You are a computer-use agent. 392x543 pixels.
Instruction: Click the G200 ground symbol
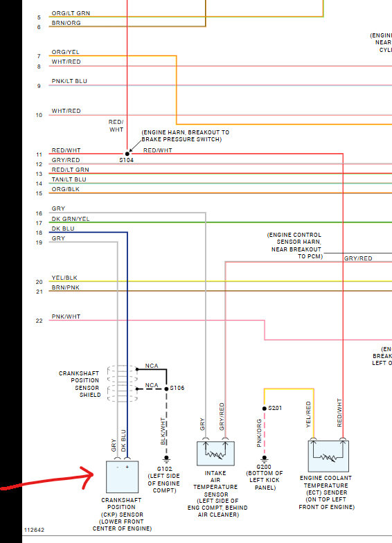pyautogui.click(x=265, y=460)
